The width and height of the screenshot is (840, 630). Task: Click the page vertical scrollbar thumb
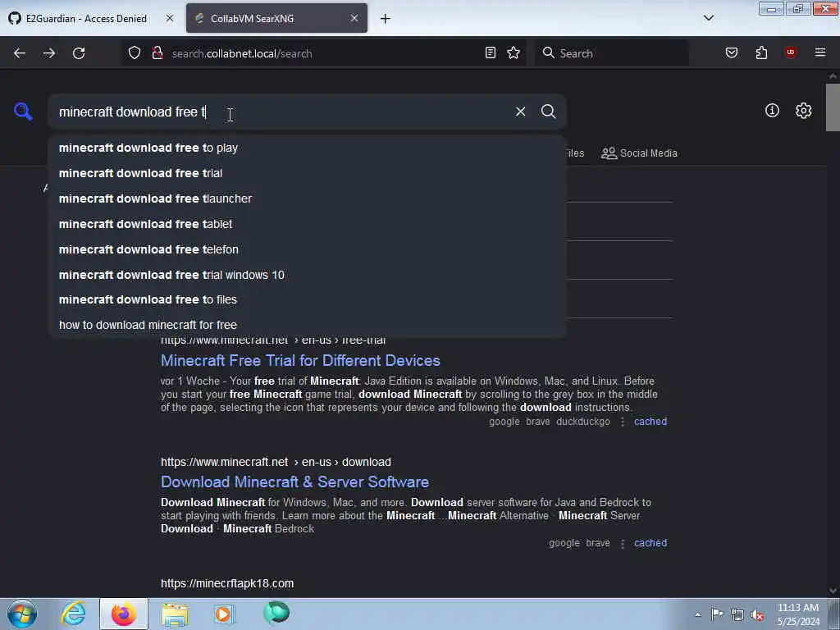pyautogui.click(x=833, y=107)
